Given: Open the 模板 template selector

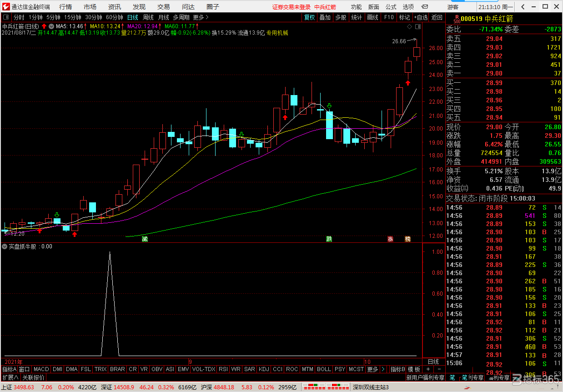Looking at the screenshot, I should click(414, 369).
